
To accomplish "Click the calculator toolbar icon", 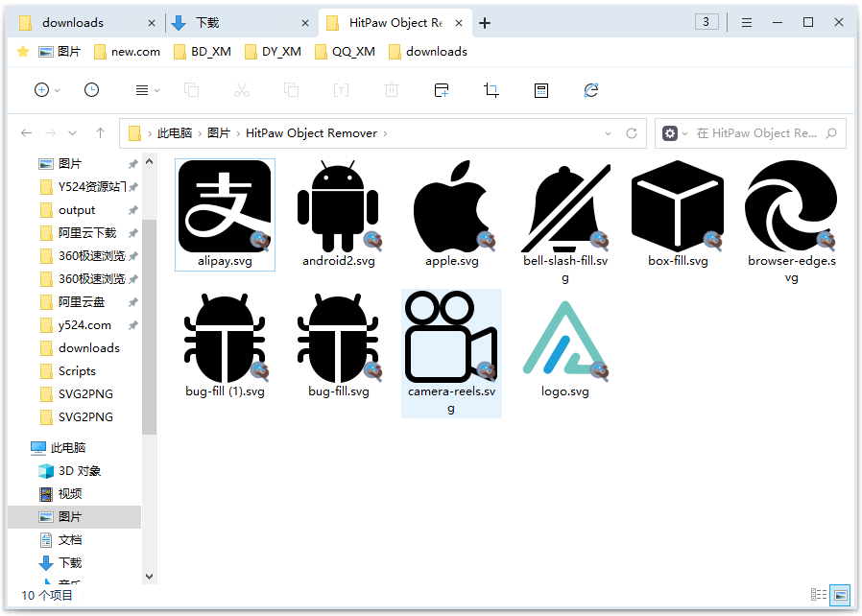I will coord(541,90).
